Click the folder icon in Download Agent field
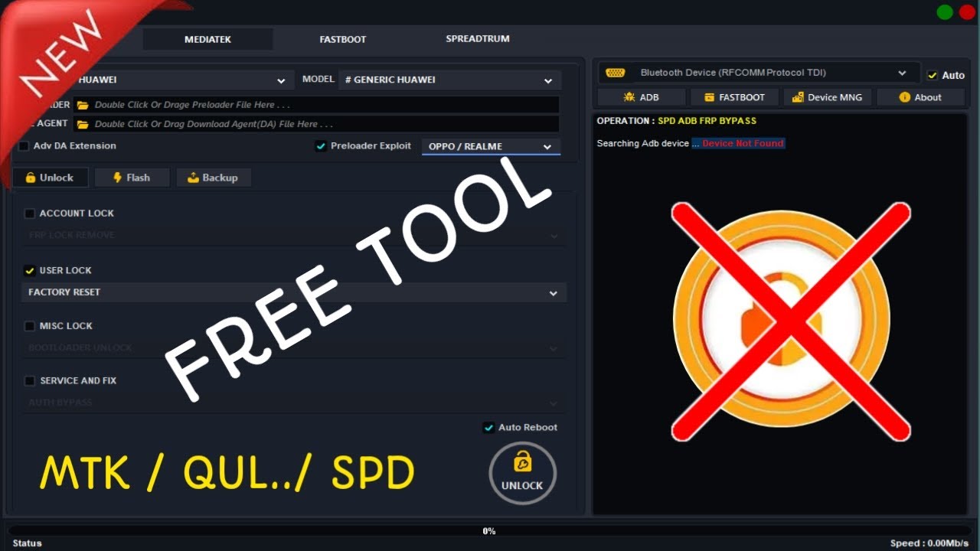Screen dimensions: 980x551 83,124
